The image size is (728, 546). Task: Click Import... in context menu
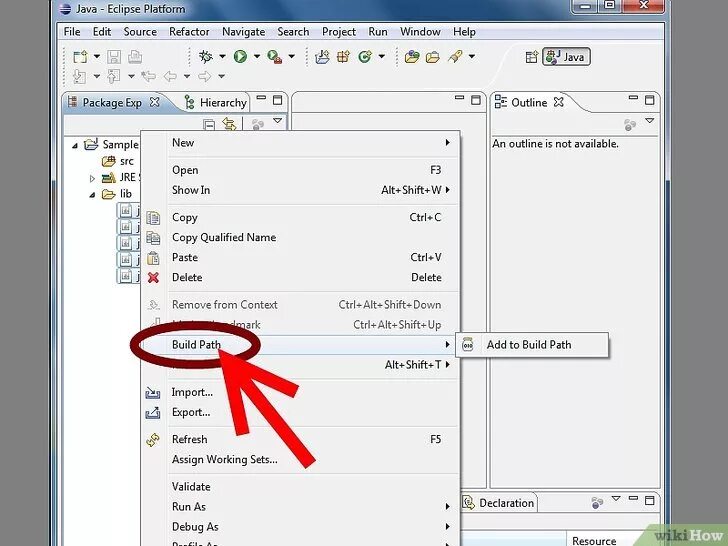301,392
